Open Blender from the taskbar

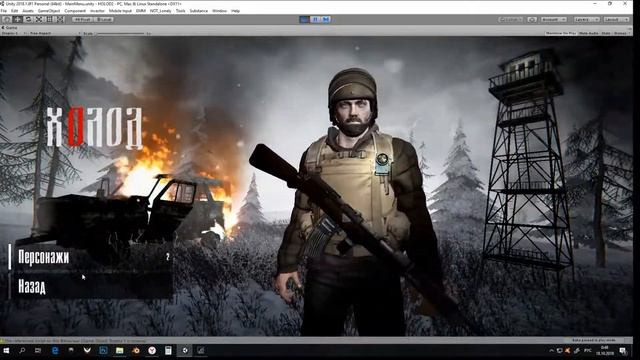[136, 351]
